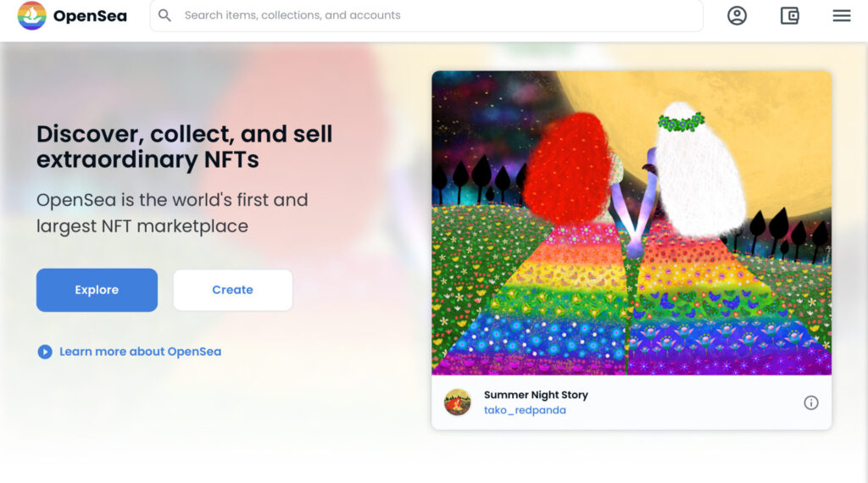The width and height of the screenshot is (868, 483).
Task: Open the Summer Night Story artwork image
Action: 632,223
